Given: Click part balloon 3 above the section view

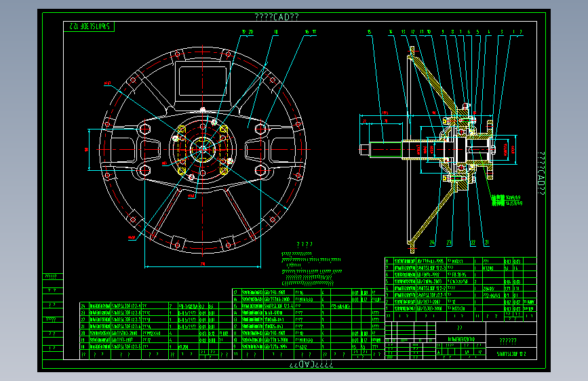Looking at the screenshot, I should point(501,33).
